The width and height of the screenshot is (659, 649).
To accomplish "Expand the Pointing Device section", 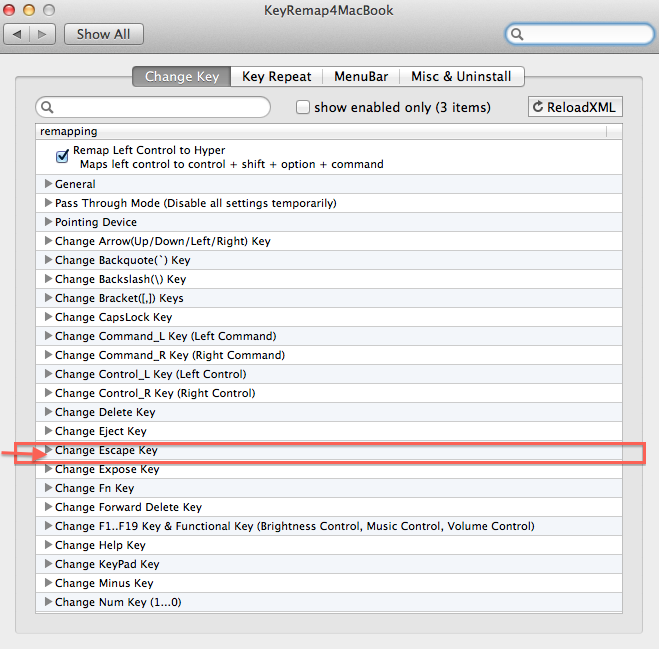I will coord(47,222).
